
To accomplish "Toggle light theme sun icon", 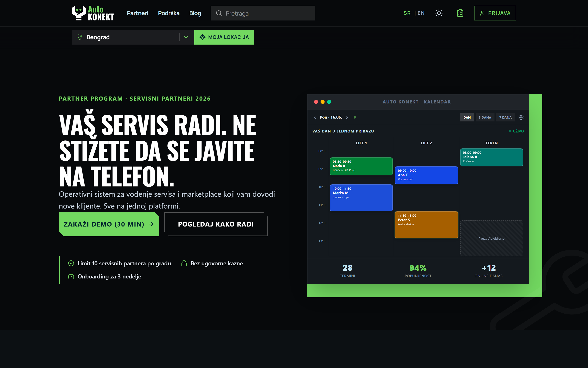I will coord(439,13).
